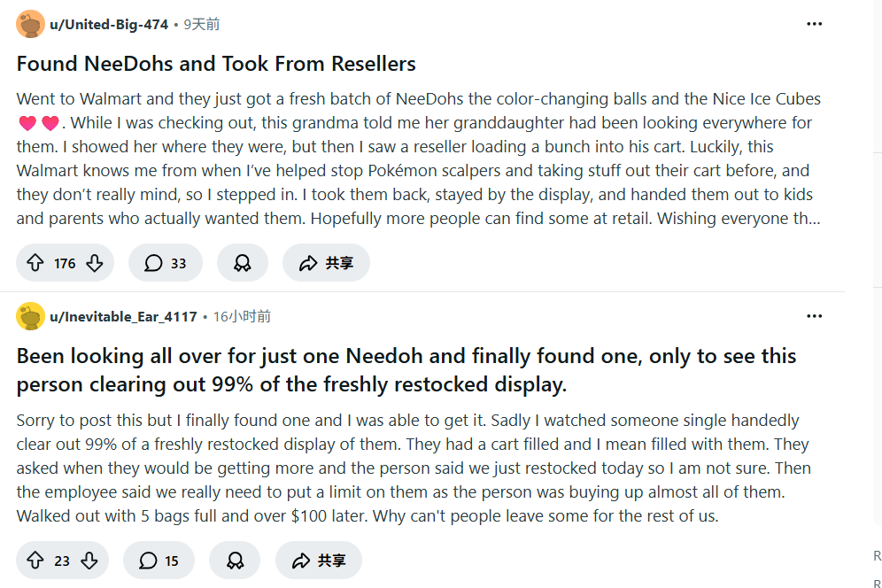Expand the second post's three-dot overflow menu
Image resolution: width=882 pixels, height=588 pixels.
pos(814,316)
